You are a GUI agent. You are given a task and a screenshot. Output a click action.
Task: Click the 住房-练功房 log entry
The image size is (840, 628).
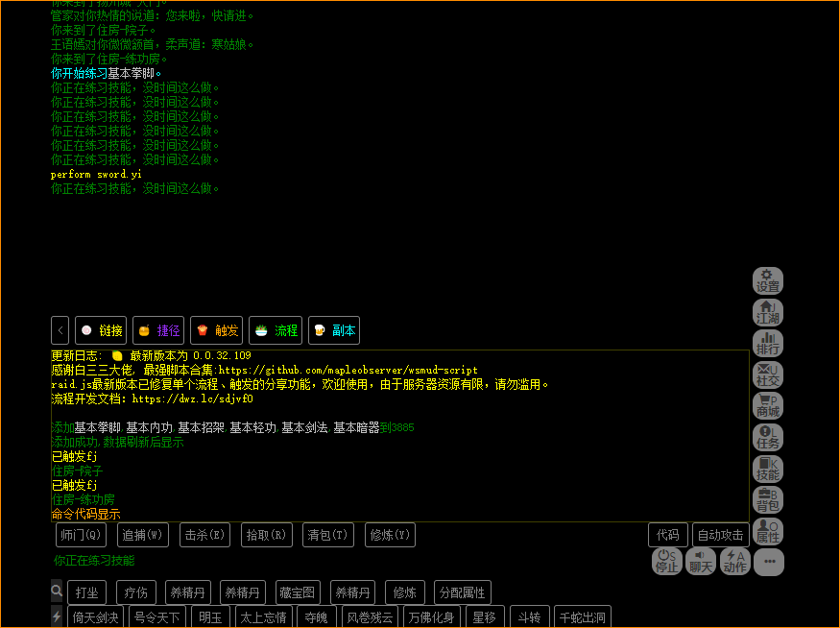click(x=83, y=500)
